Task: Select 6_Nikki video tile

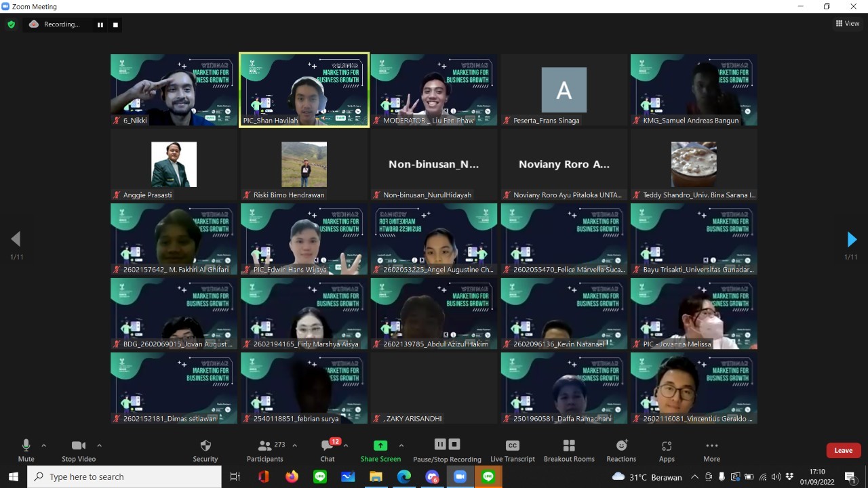Action: 174,90
